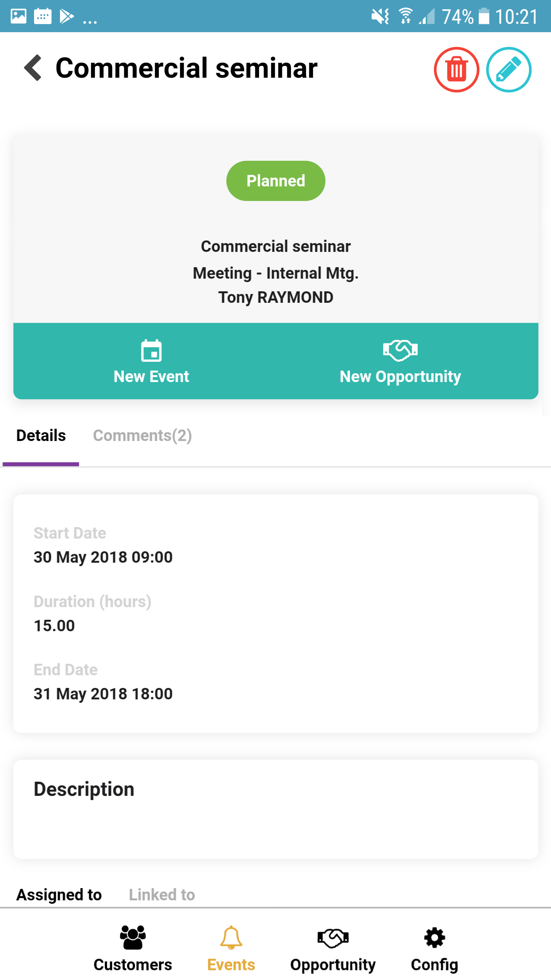The height and width of the screenshot is (980, 551).
Task: Tap the Description card
Action: click(x=275, y=808)
